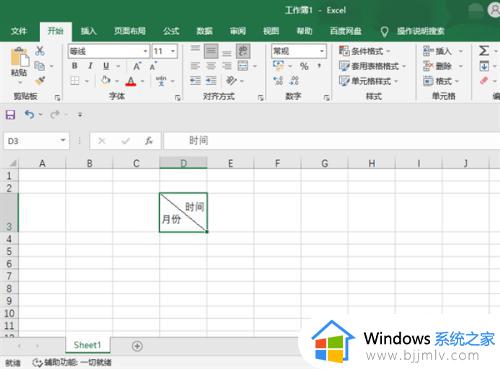Click the text orientation icon
500x369 pixels.
[231, 81]
